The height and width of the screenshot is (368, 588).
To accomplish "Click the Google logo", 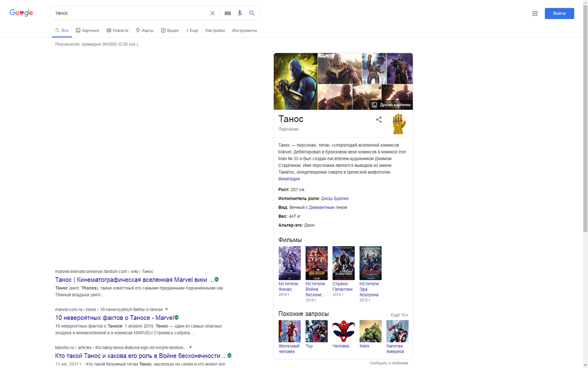I will coord(22,13).
